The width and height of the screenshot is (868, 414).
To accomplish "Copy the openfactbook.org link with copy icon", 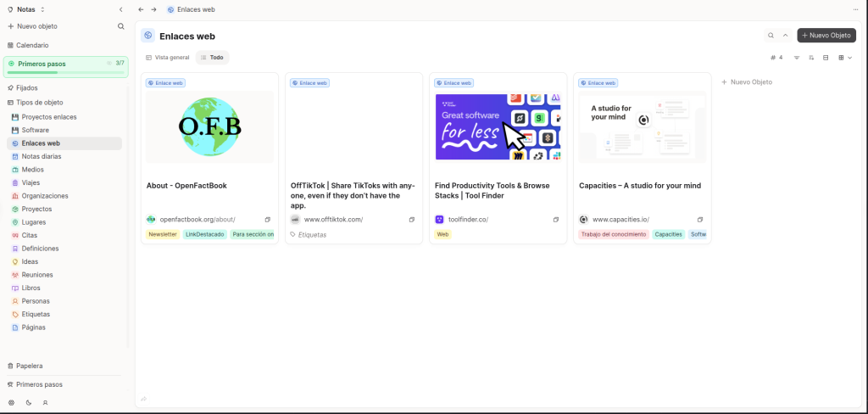I will pyautogui.click(x=268, y=220).
